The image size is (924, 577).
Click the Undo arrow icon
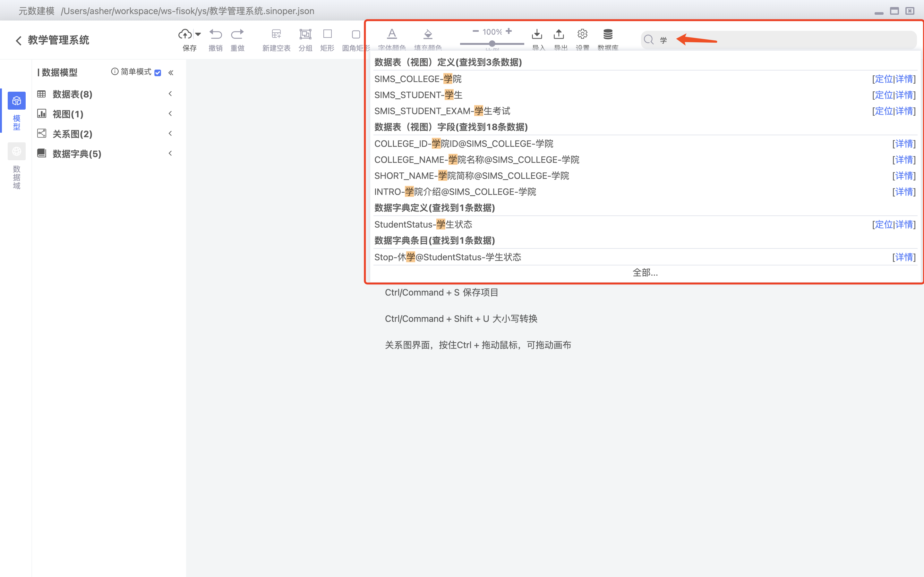pos(215,34)
